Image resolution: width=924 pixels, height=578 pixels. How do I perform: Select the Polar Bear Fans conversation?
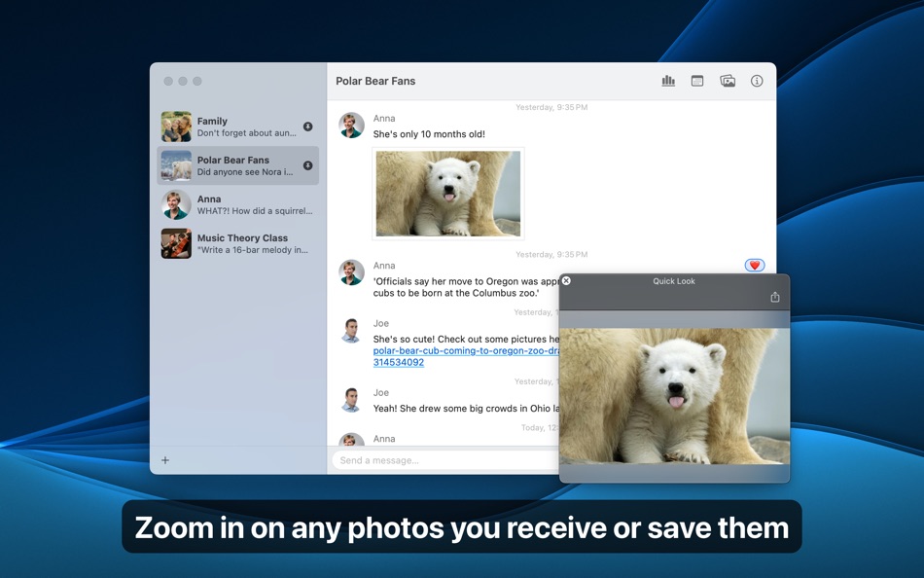tap(238, 165)
